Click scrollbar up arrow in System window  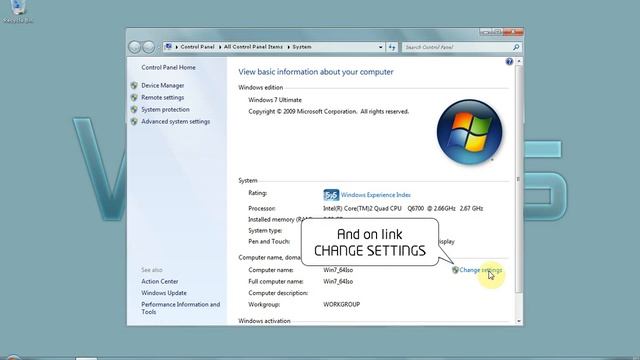pos(519,61)
